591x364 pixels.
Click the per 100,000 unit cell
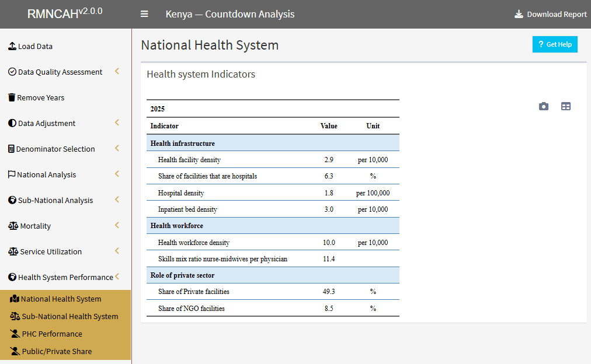pos(373,192)
